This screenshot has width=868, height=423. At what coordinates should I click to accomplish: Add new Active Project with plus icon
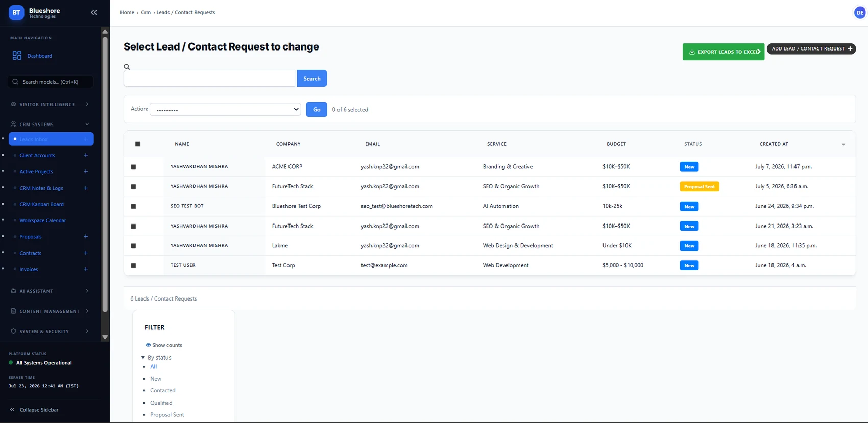(86, 172)
